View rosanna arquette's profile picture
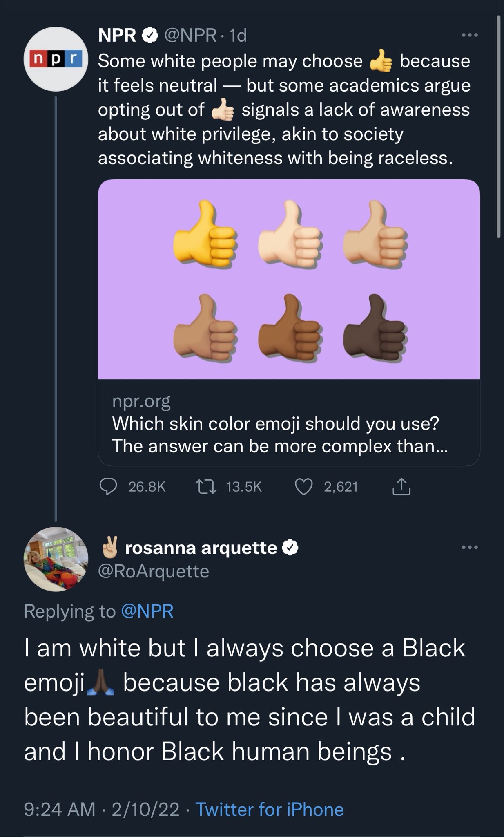The height and width of the screenshot is (837, 504). click(x=56, y=559)
